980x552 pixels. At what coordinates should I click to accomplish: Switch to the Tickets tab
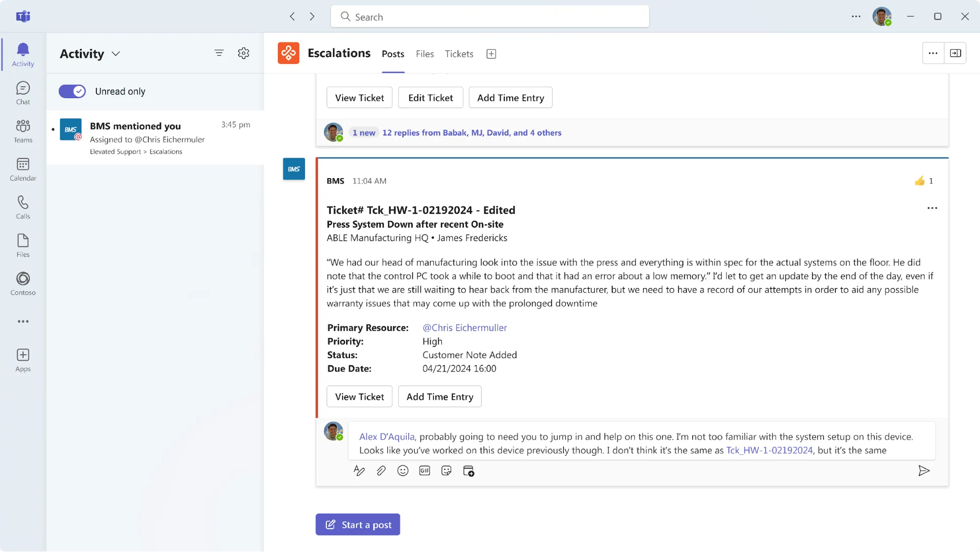[459, 54]
